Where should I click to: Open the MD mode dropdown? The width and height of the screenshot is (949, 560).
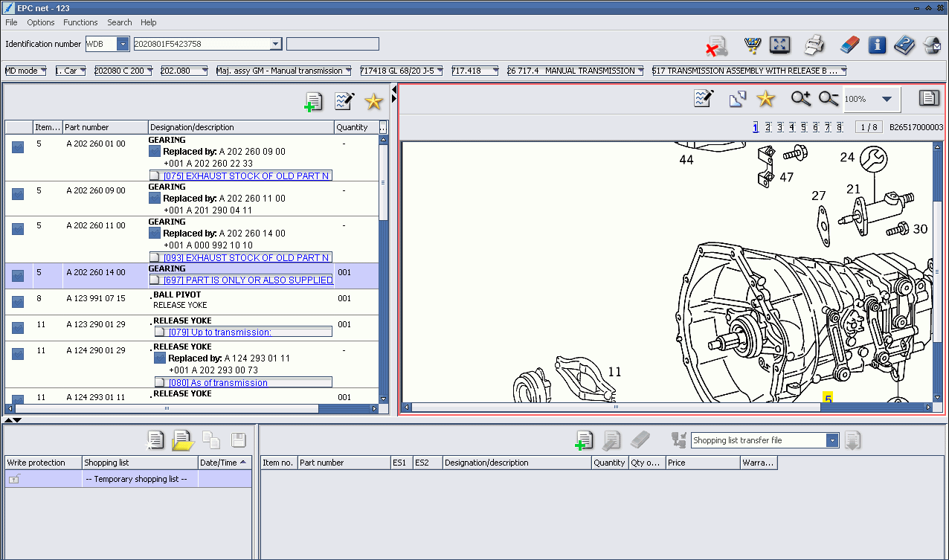26,71
